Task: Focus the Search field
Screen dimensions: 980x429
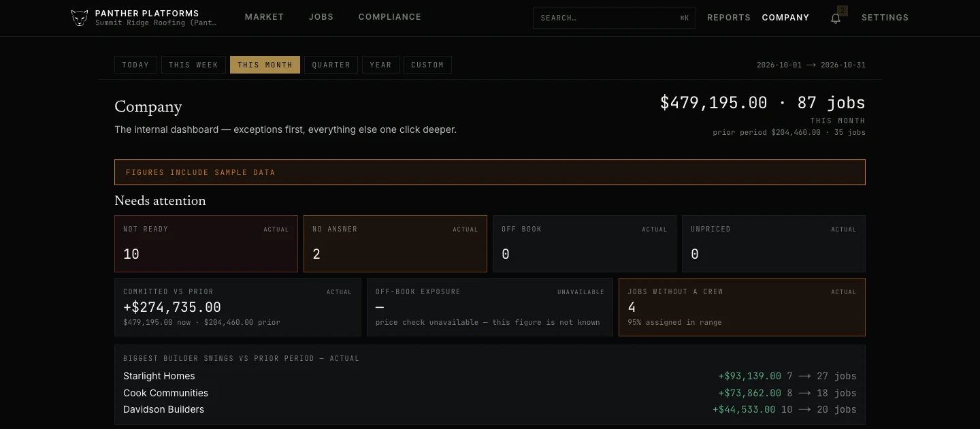Action: tap(615, 18)
